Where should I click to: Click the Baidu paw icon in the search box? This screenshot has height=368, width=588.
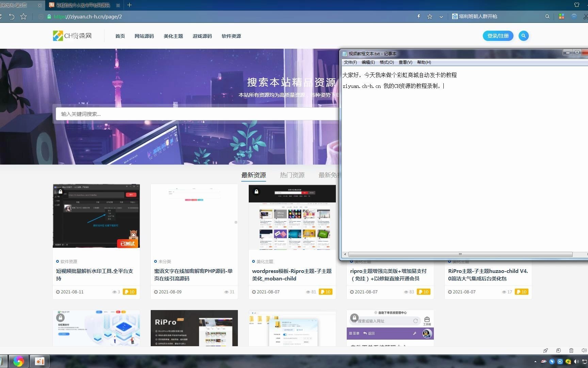[455, 16]
